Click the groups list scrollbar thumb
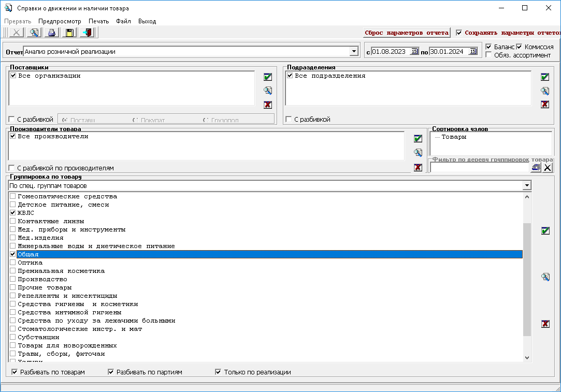This screenshot has width=561, height=392. [x=527, y=279]
